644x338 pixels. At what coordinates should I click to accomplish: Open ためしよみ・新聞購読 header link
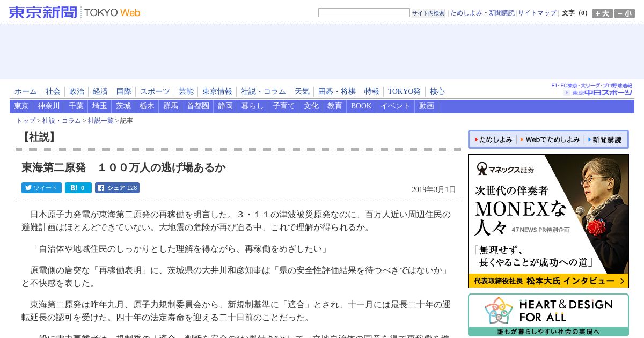pos(482,13)
